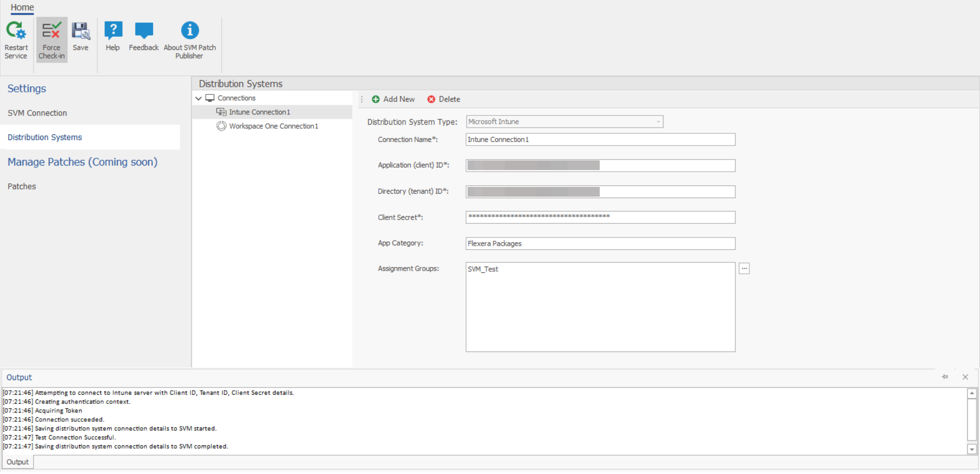The image size is (980, 474).
Task: Click the Output panel title
Action: (x=19, y=377)
